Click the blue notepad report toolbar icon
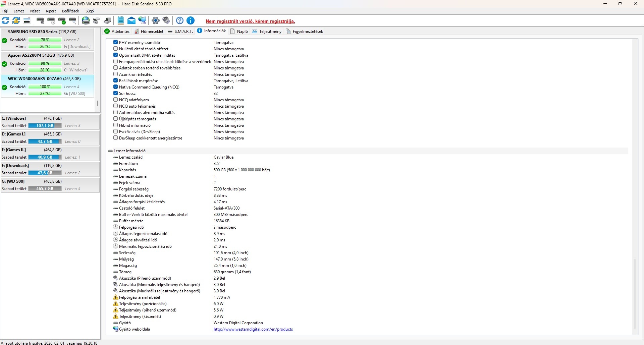The height and width of the screenshot is (345, 644). [121, 21]
